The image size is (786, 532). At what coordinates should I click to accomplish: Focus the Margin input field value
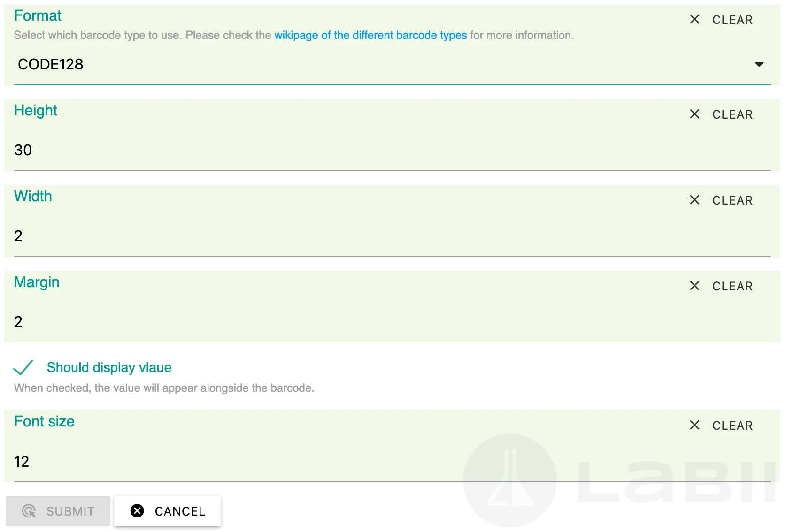(392, 322)
